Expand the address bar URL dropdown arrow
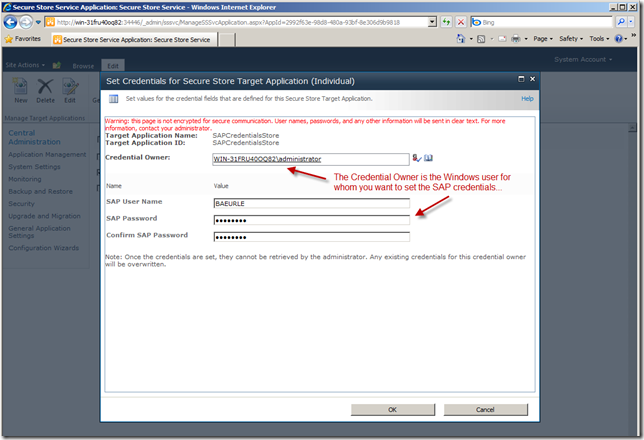644x440 pixels. coord(431,21)
